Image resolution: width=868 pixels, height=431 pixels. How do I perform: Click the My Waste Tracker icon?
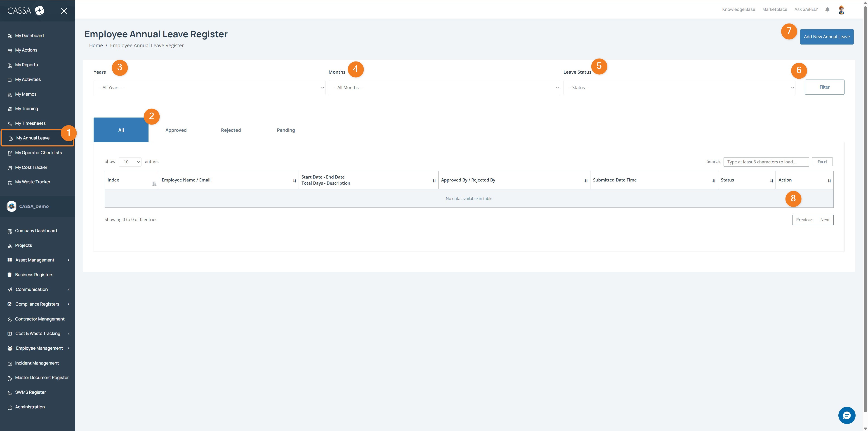tap(10, 182)
